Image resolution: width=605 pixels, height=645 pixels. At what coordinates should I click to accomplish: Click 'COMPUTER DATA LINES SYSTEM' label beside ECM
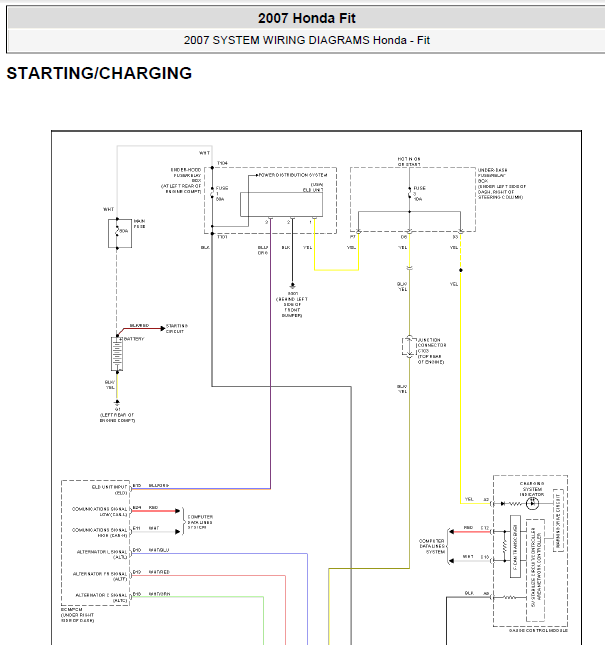[200, 522]
